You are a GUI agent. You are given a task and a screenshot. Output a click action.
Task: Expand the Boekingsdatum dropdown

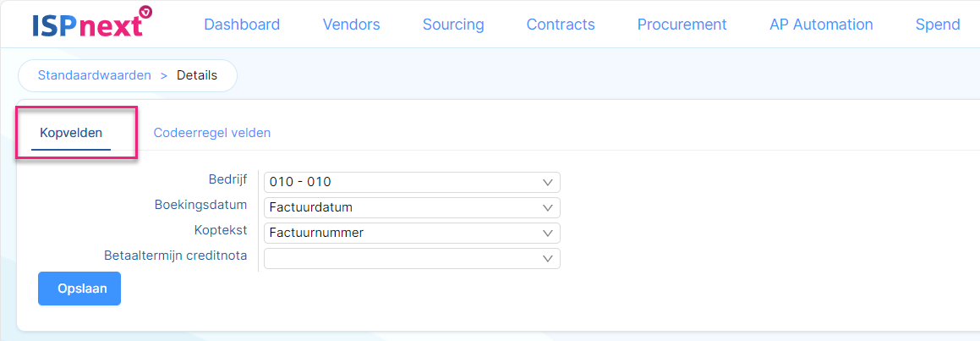click(412, 207)
